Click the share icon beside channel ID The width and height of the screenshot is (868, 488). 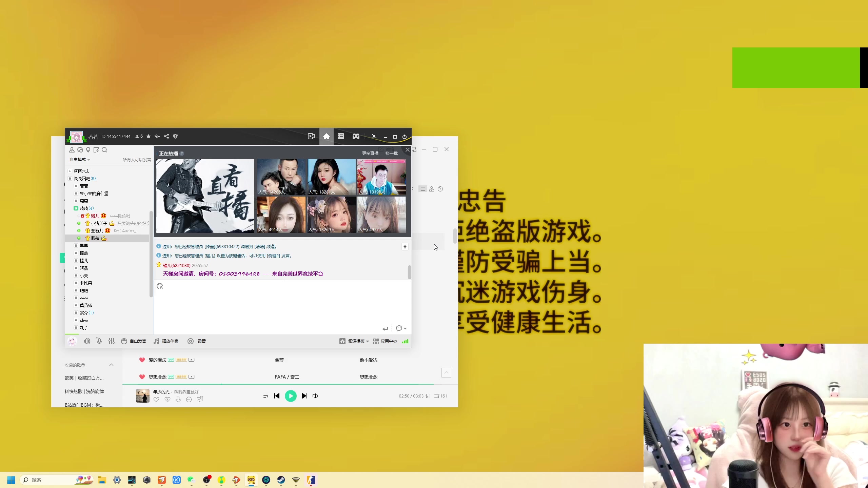tap(166, 136)
